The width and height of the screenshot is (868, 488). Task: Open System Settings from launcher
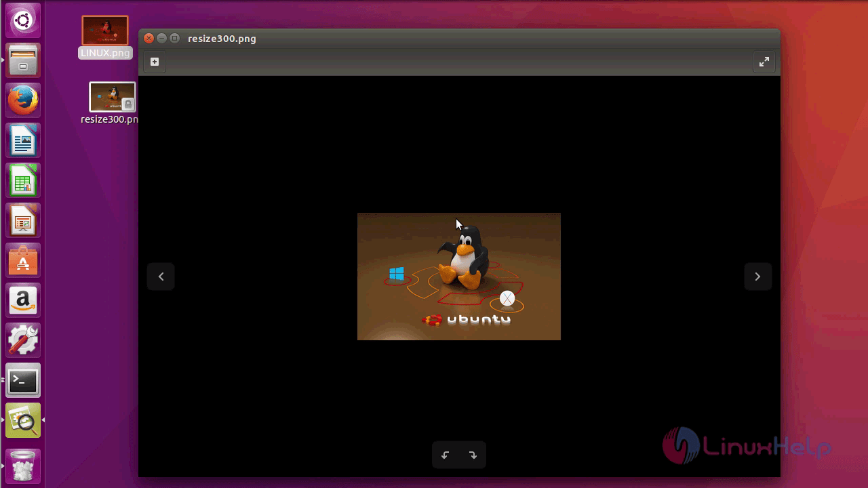click(x=23, y=340)
